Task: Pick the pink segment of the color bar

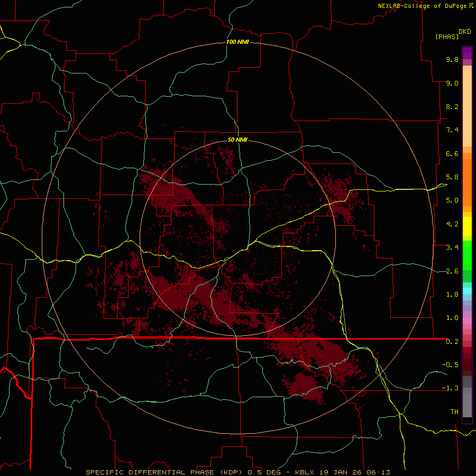Action: coord(467,321)
